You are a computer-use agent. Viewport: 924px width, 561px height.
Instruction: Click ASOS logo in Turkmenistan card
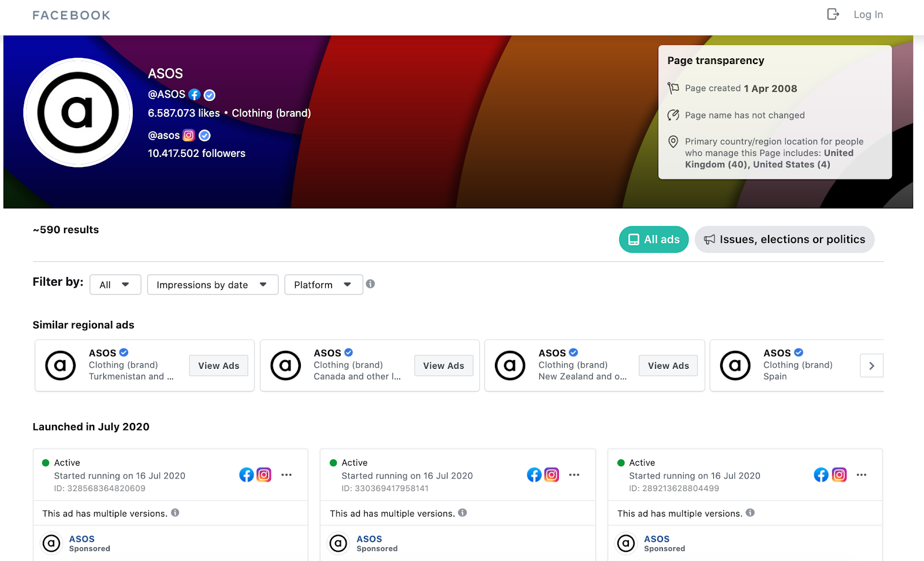coord(61,366)
